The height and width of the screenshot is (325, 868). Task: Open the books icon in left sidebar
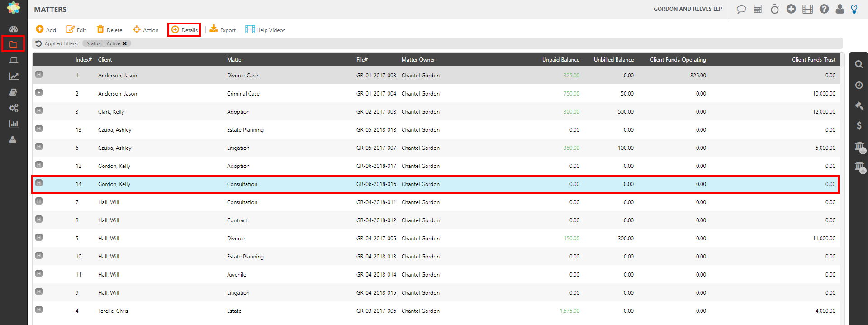click(x=14, y=92)
